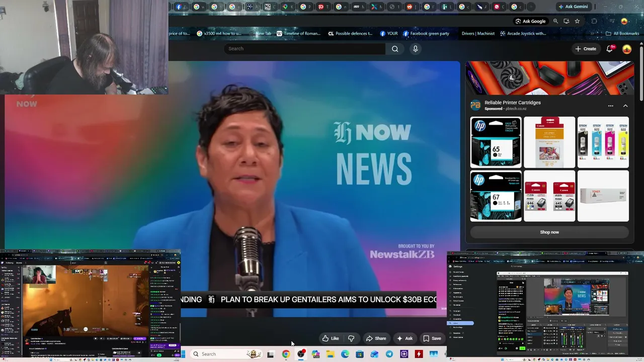
Task: Open the Chrome extensions puzzle icon
Action: pyautogui.click(x=594, y=21)
